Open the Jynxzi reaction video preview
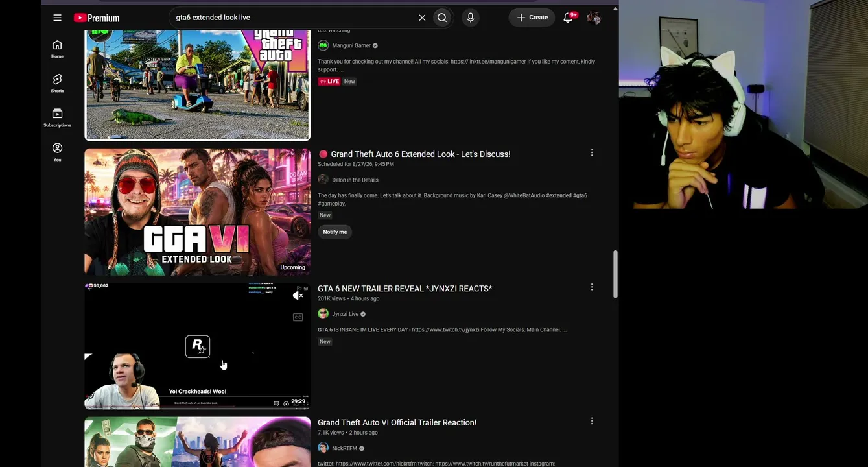The image size is (868, 467). [197, 346]
